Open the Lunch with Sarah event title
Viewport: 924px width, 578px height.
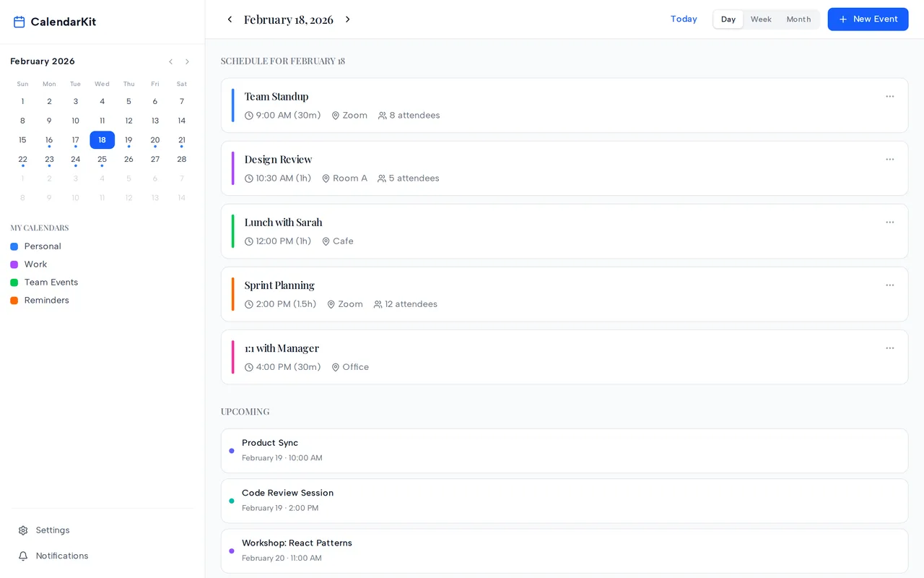point(283,222)
